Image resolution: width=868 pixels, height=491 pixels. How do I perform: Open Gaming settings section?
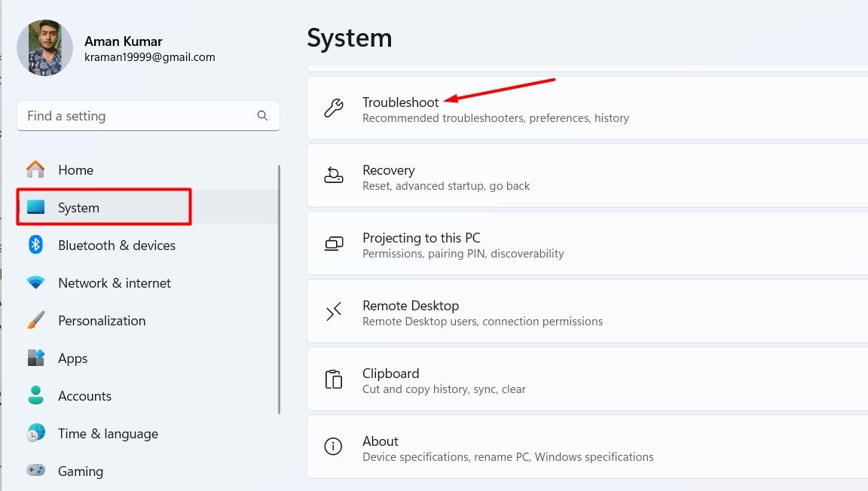tap(148, 471)
